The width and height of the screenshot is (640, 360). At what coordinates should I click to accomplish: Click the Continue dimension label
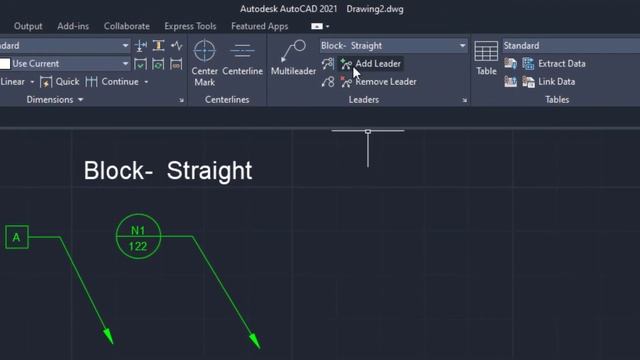click(120, 82)
